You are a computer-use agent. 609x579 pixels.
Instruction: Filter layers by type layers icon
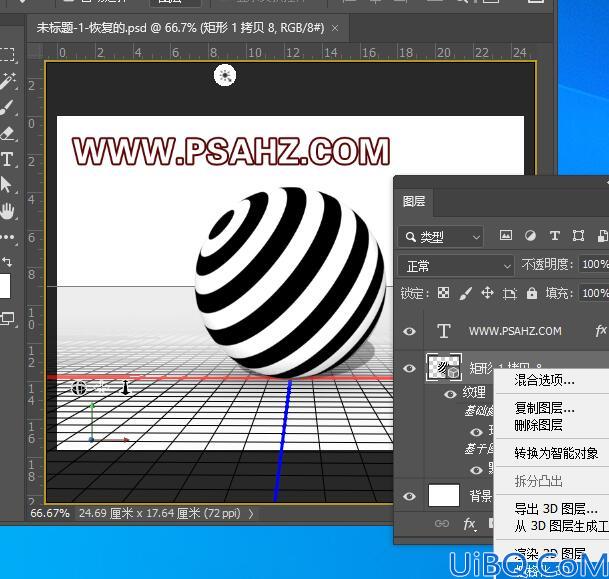[x=555, y=235]
